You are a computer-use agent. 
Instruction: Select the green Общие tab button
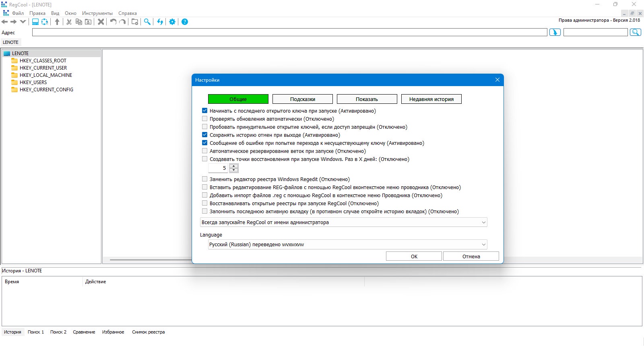pyautogui.click(x=238, y=99)
